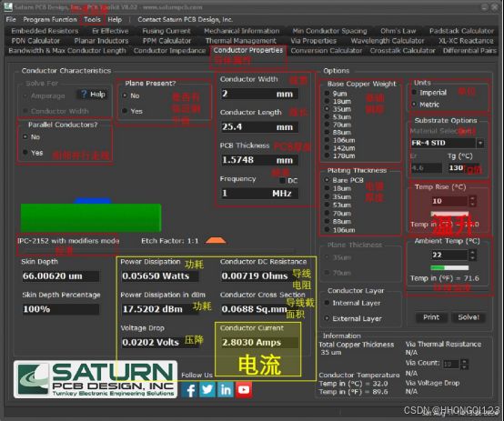
Task: Click the Conductor Length input field
Action: (259, 127)
